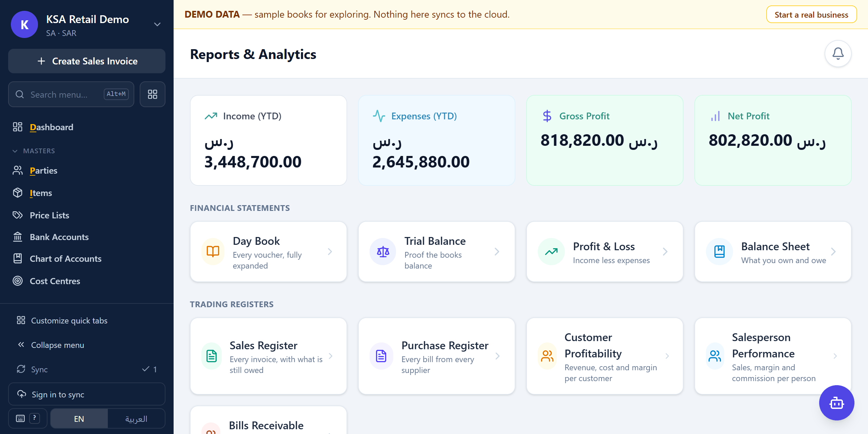Image resolution: width=868 pixels, height=434 pixels.
Task: Click Collapse menu
Action: pos(87,345)
